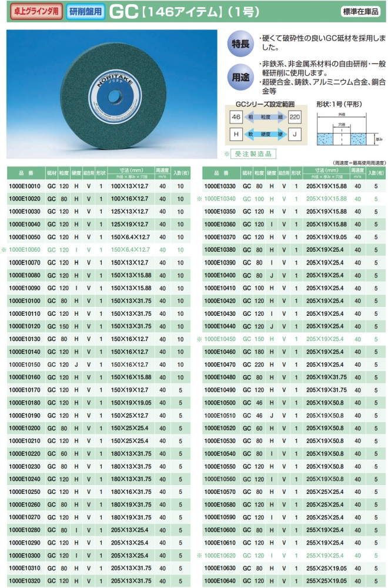Click the 周速度=最高使用周速度 note

tap(359, 163)
